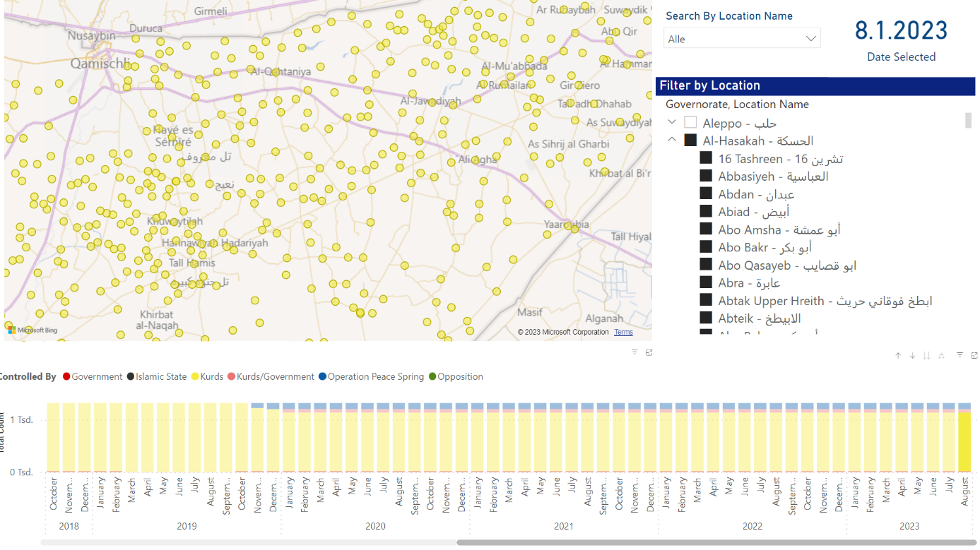This screenshot has width=980, height=550.
Task: Expand the Aleppo governorate tree node
Action: (672, 123)
